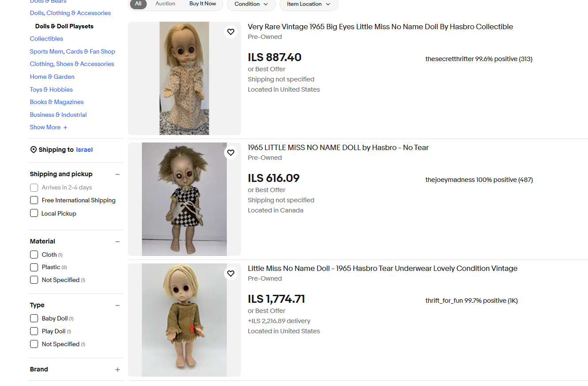Check the Local Pickup option
588x386 pixels.
point(34,213)
